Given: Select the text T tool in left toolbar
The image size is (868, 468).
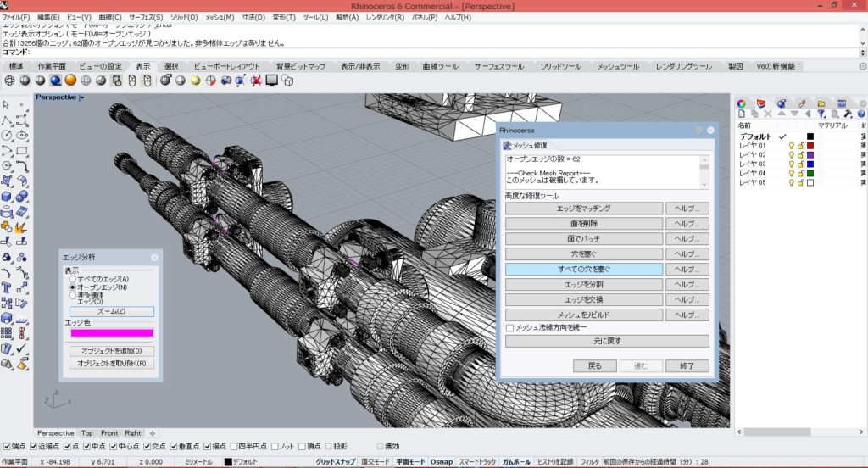Looking at the screenshot, I should tap(7, 288).
